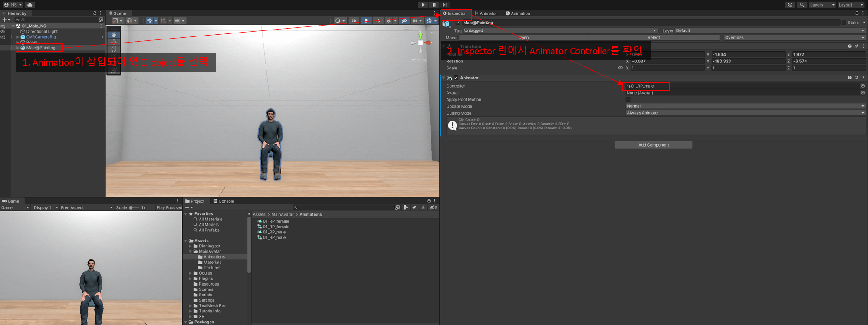The height and width of the screenshot is (325, 868).
Task: Click the global search magnifier icon
Action: point(802,5)
